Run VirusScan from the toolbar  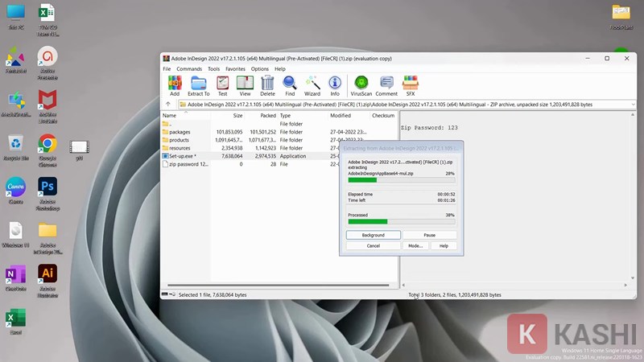click(x=361, y=86)
